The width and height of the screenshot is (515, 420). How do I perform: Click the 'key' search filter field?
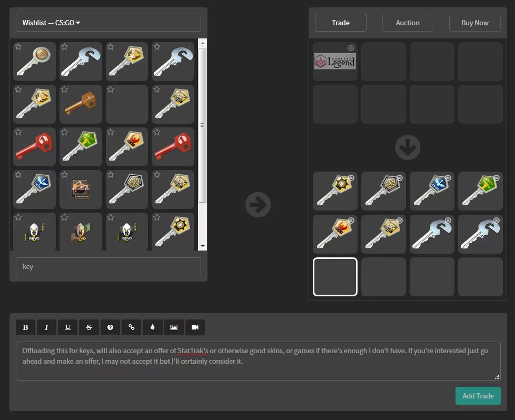108,266
